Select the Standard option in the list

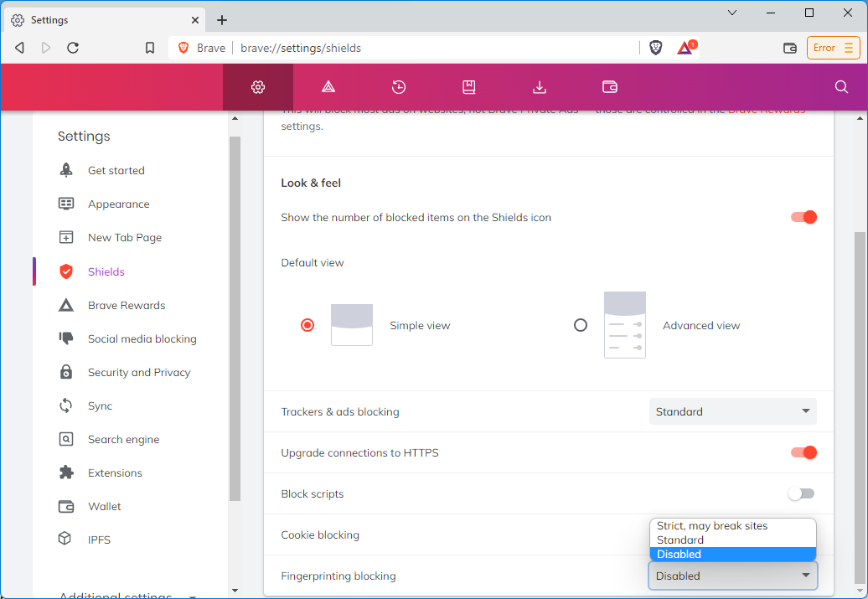(x=680, y=540)
